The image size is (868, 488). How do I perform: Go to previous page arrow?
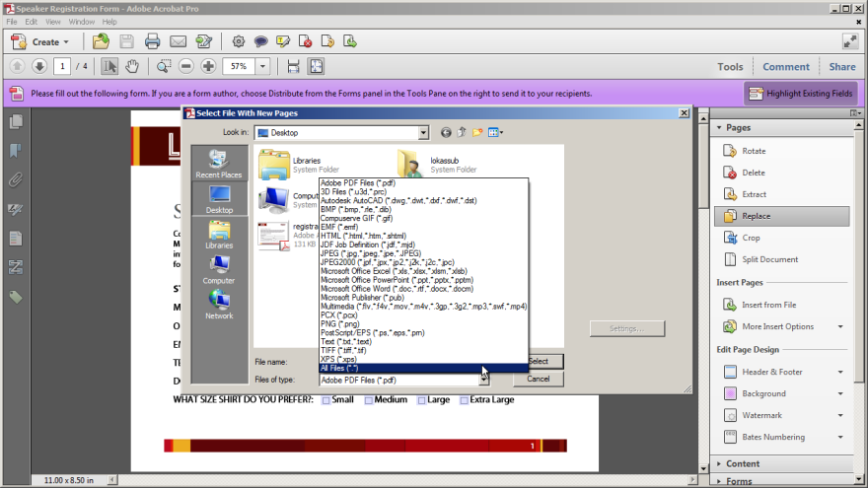(17, 66)
